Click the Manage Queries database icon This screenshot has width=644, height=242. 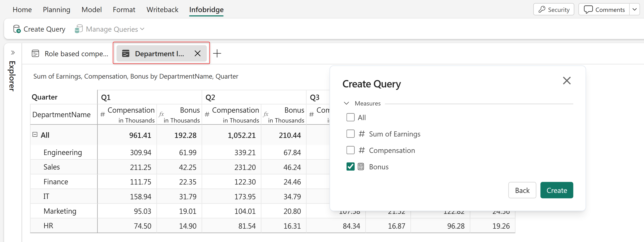pos(79,29)
